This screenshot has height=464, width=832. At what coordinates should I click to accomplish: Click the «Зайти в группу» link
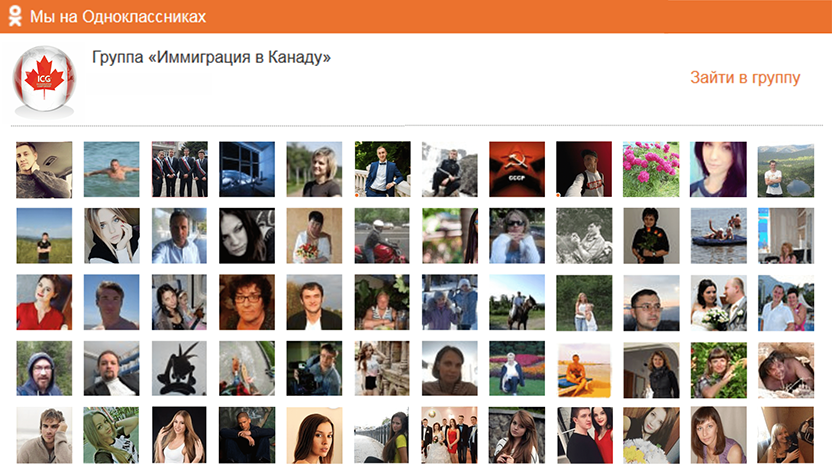(745, 78)
